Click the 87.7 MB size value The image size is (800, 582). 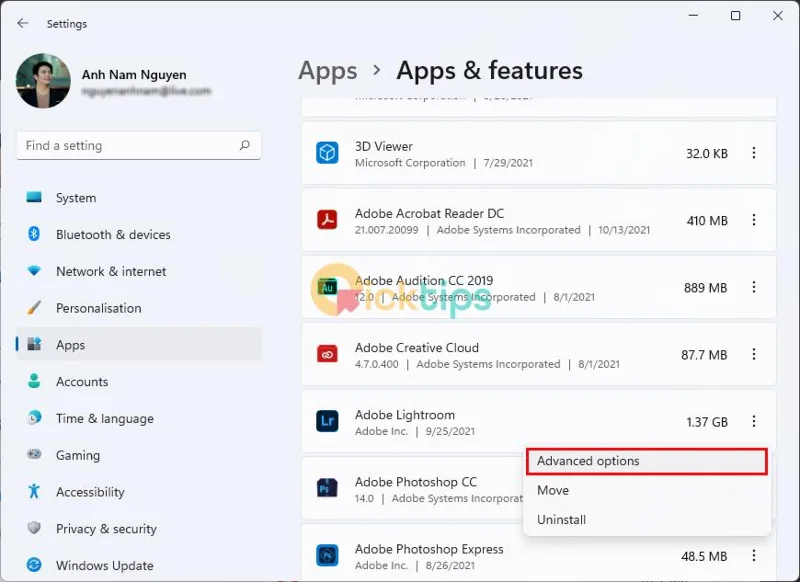pos(704,355)
